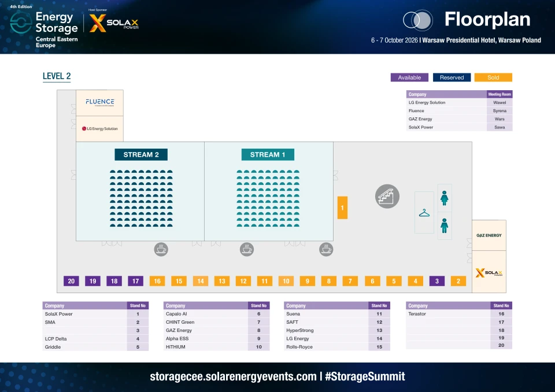Select the navy Reserved legend swatch

452,77
